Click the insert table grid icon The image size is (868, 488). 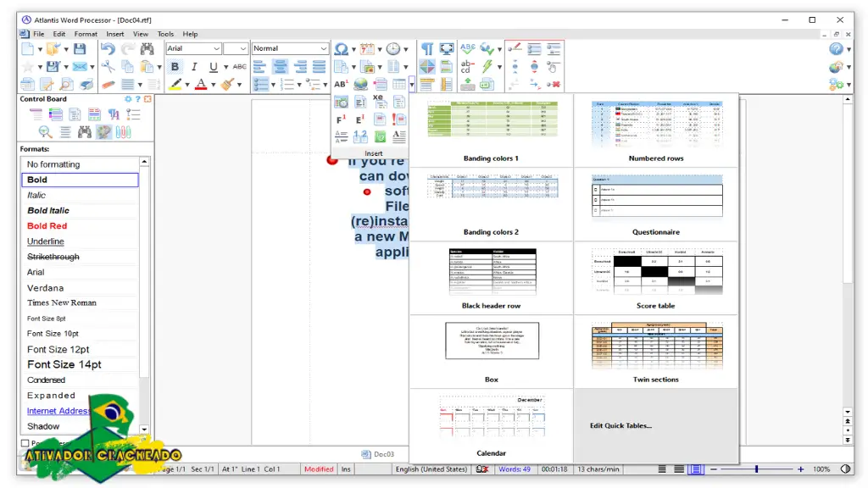(399, 85)
